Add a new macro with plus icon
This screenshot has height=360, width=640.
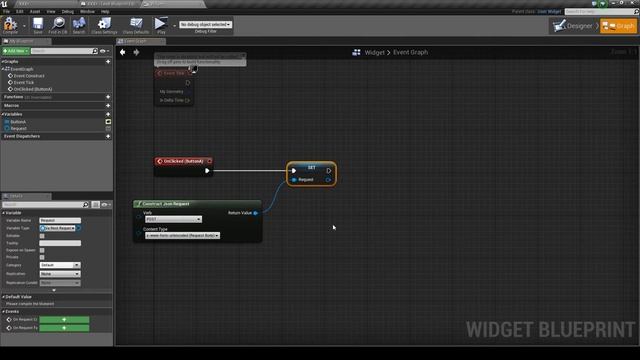click(x=108, y=106)
